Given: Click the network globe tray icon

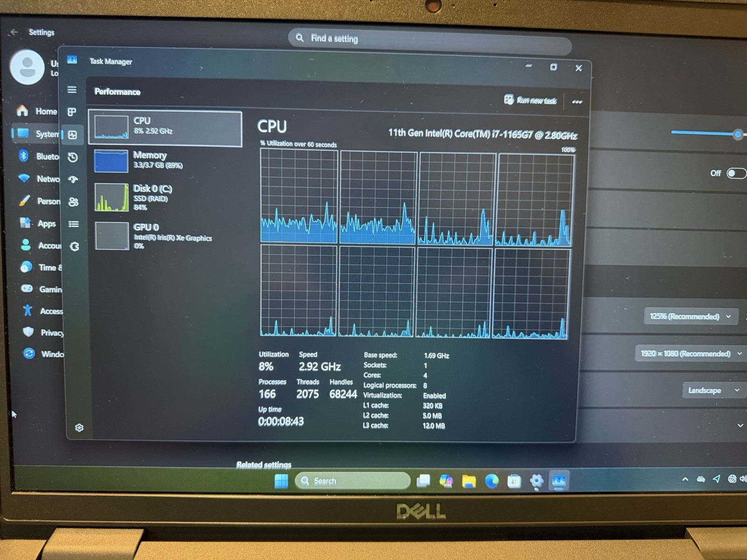Looking at the screenshot, I should (732, 479).
